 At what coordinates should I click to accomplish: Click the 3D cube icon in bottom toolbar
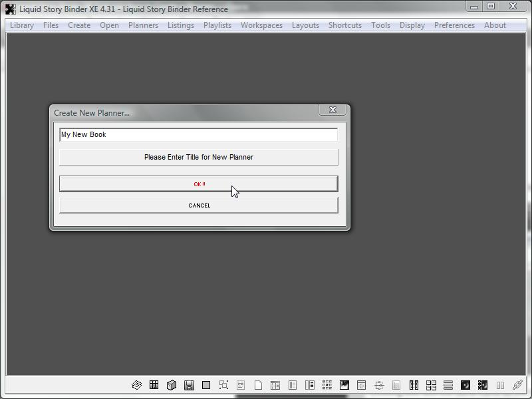click(172, 385)
